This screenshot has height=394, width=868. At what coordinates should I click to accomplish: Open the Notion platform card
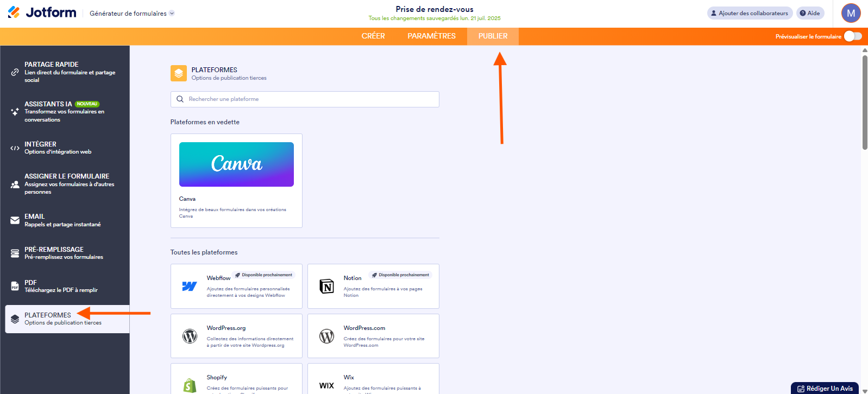click(x=373, y=287)
